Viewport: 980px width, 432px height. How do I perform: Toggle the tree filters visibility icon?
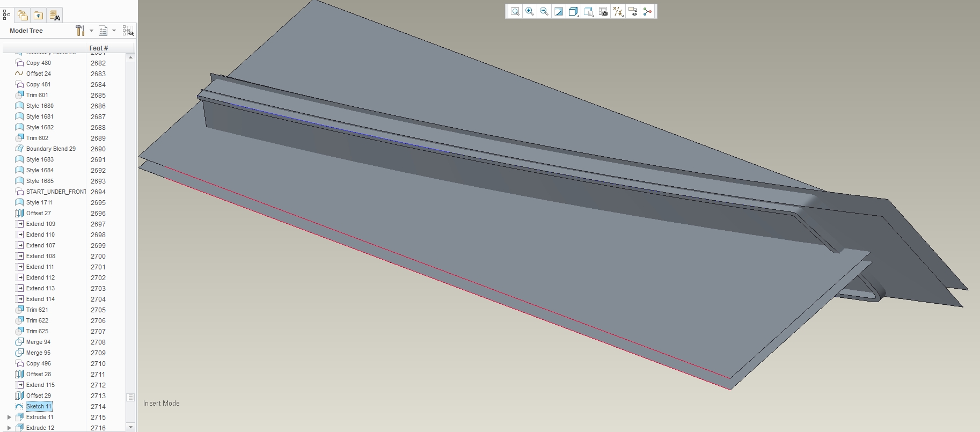(x=128, y=31)
